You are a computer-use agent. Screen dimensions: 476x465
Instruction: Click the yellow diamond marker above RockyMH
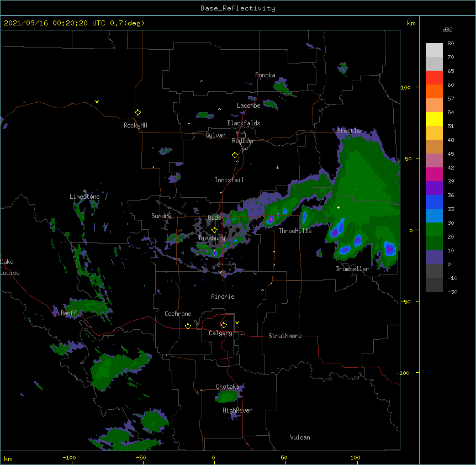click(137, 113)
